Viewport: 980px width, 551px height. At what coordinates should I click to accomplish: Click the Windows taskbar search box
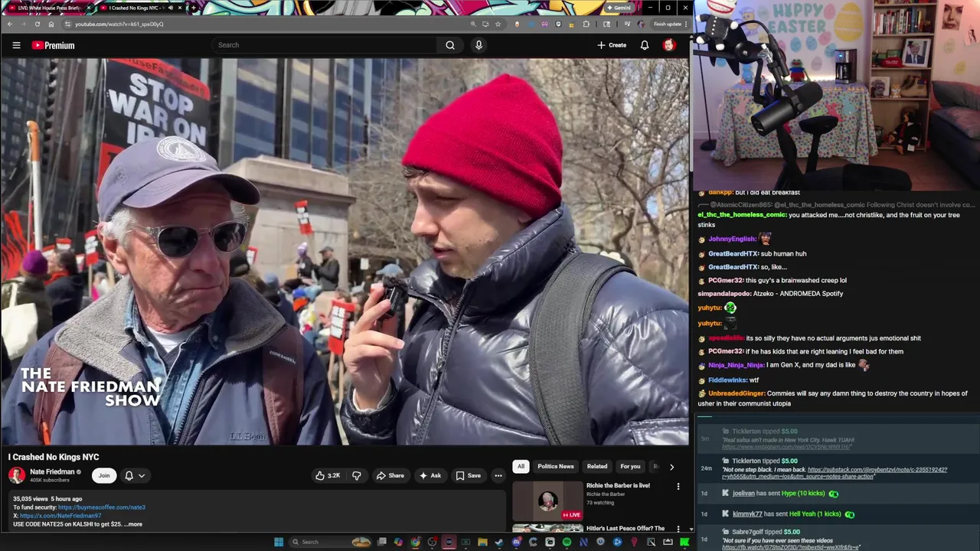330,542
